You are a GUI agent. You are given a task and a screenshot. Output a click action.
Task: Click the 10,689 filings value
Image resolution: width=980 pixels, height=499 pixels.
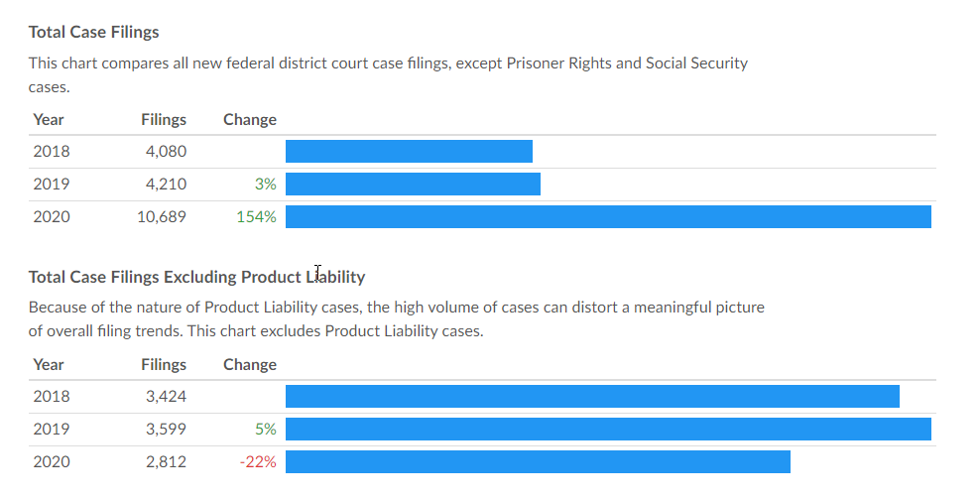tap(161, 217)
